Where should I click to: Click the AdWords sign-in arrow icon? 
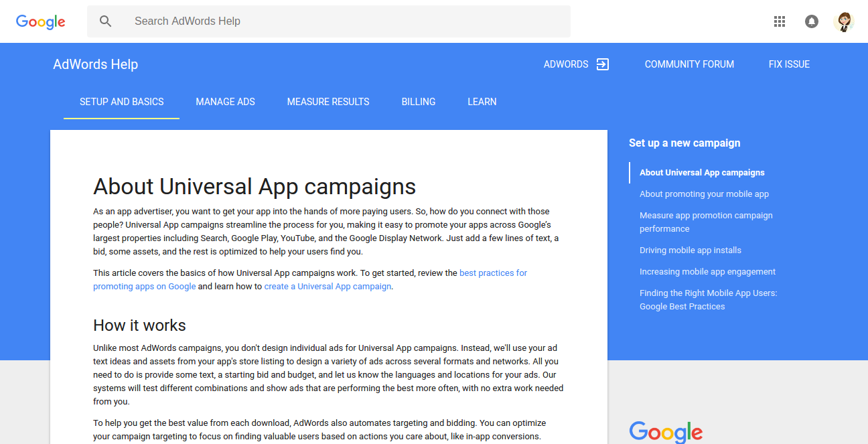603,64
